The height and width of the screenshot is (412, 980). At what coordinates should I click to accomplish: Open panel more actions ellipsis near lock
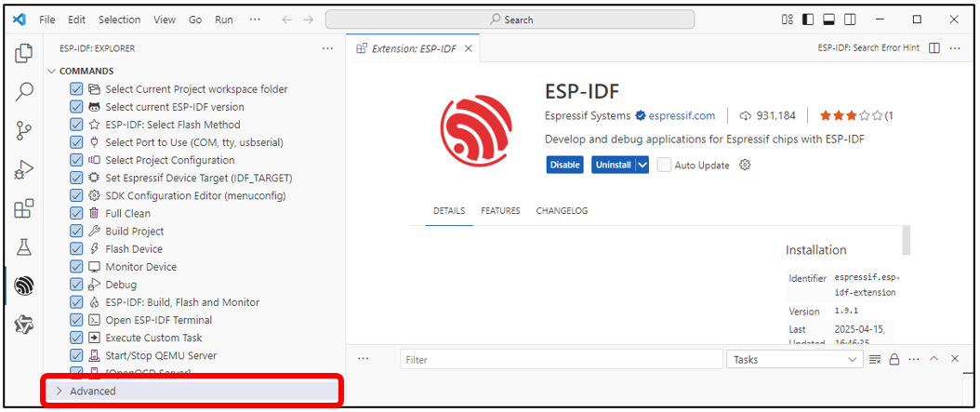[914, 360]
